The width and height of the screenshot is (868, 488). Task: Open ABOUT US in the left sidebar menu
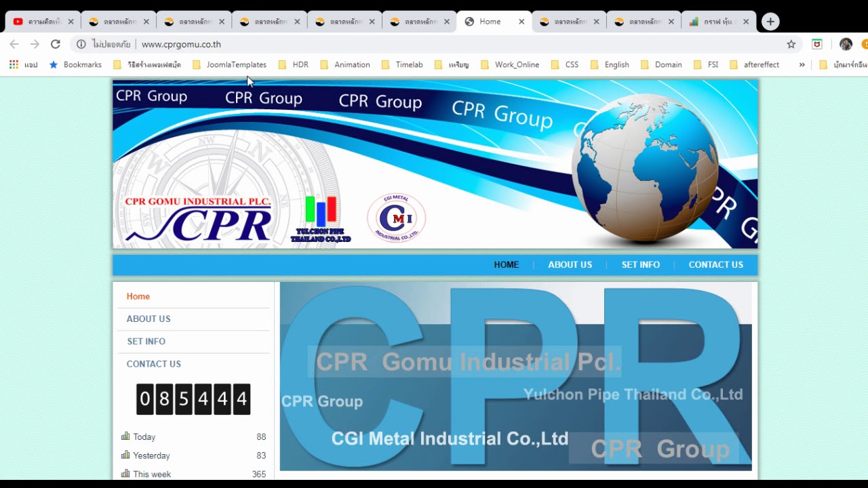(x=149, y=319)
